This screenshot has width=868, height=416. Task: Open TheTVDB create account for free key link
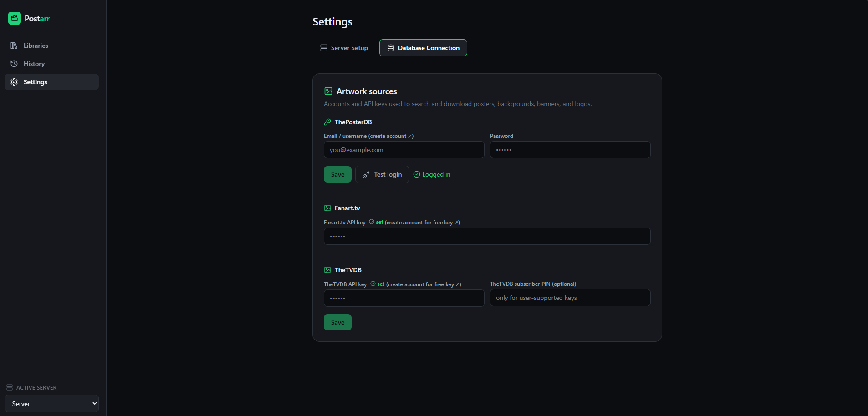(424, 284)
